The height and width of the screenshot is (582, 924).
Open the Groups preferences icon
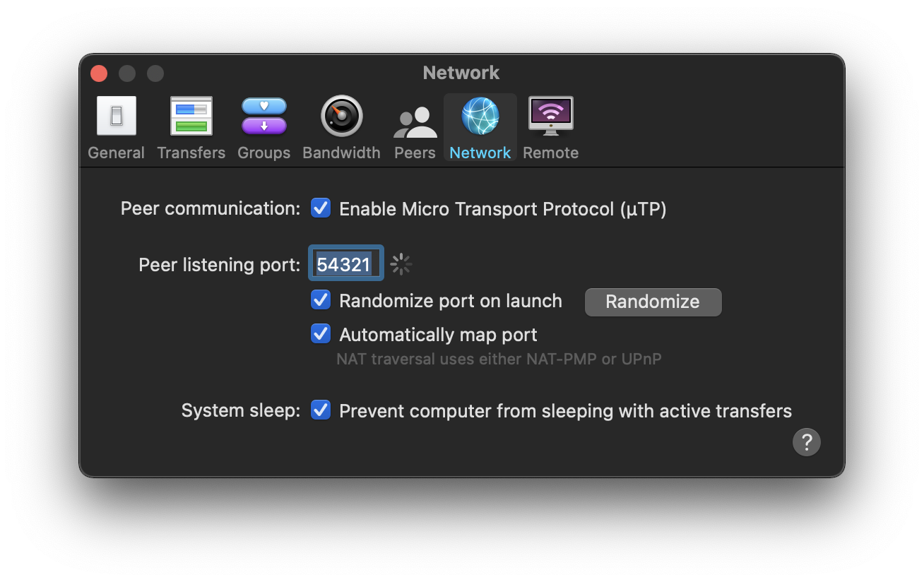[263, 117]
